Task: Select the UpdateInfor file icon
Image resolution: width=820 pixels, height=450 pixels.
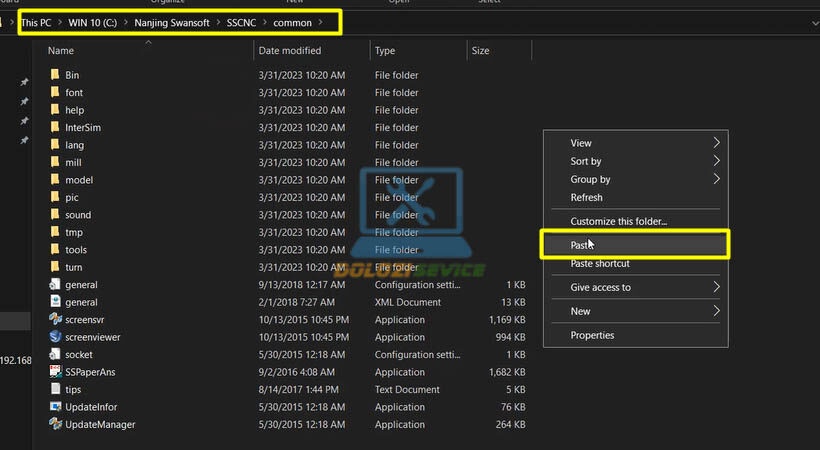Action: tap(56, 407)
